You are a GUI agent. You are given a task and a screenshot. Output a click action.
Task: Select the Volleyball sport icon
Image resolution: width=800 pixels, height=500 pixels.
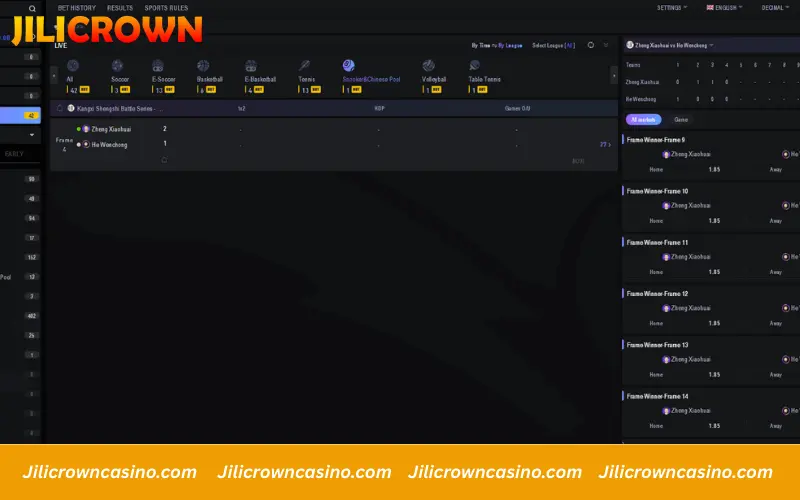tap(429, 65)
